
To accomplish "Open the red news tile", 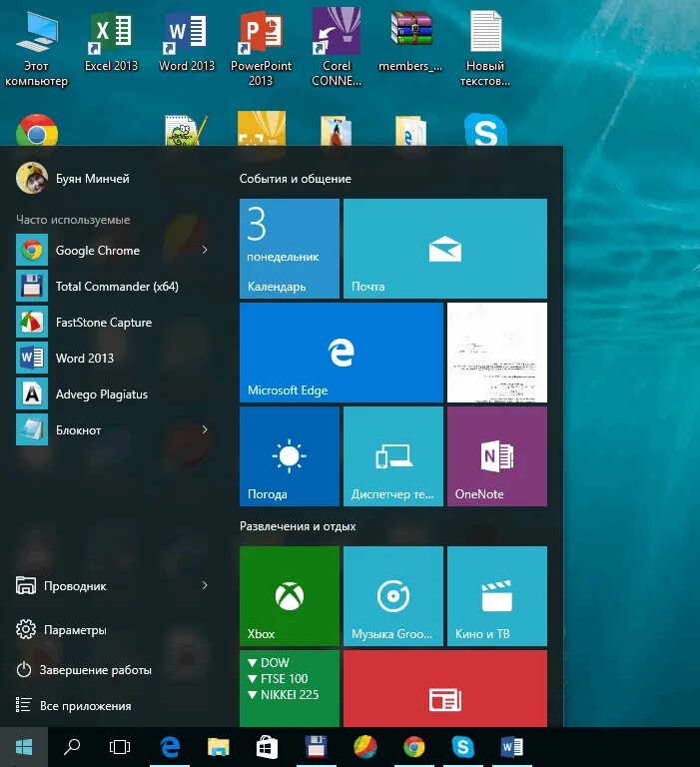I will point(445,688).
